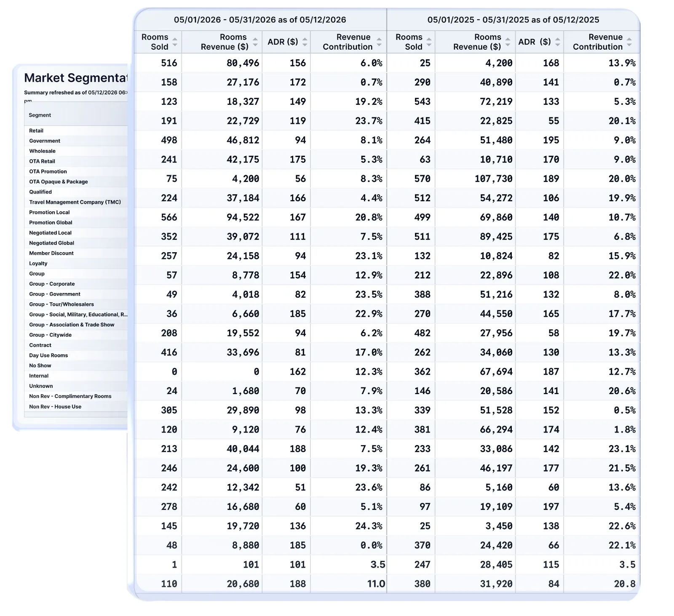
Task: Select Group - Association & Trade Show
Action: 76,325
